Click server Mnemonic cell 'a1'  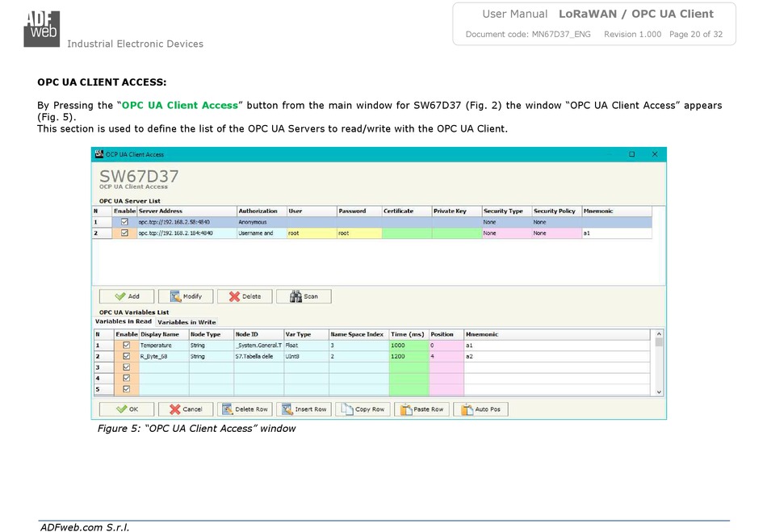[617, 233]
